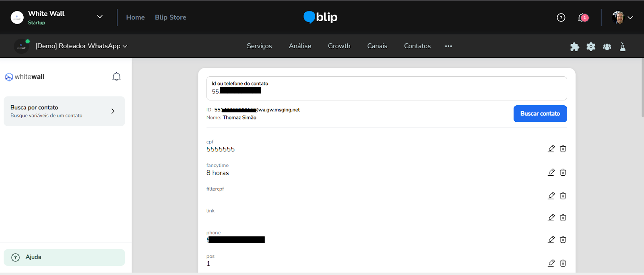Delete the pos variable with trash icon
The width and height of the screenshot is (644, 275).
(563, 263)
